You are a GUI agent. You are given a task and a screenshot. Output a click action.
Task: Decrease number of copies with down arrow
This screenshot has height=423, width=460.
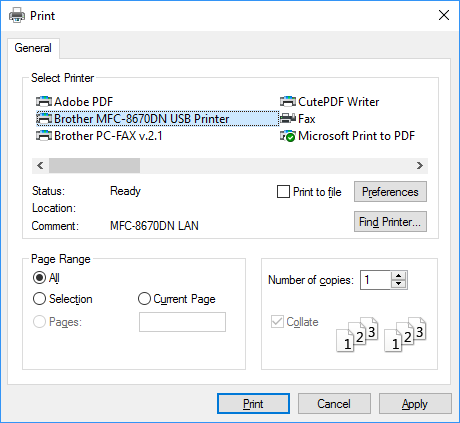pyautogui.click(x=398, y=284)
